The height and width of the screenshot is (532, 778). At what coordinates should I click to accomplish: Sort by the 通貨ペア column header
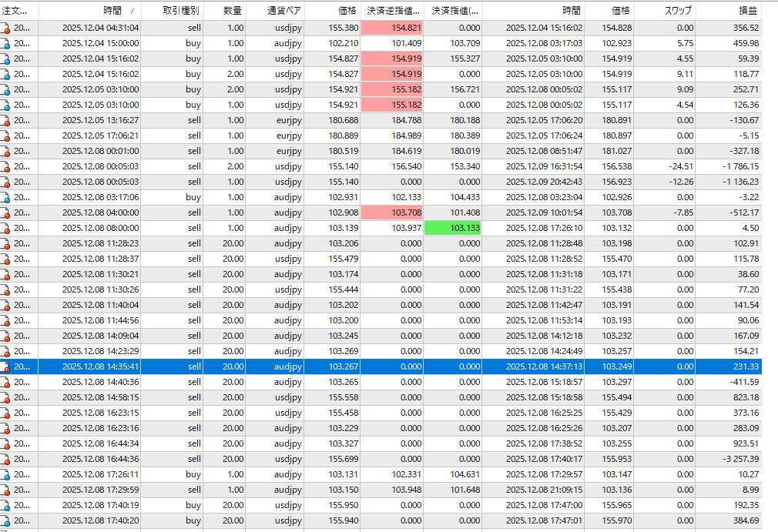pyautogui.click(x=275, y=11)
